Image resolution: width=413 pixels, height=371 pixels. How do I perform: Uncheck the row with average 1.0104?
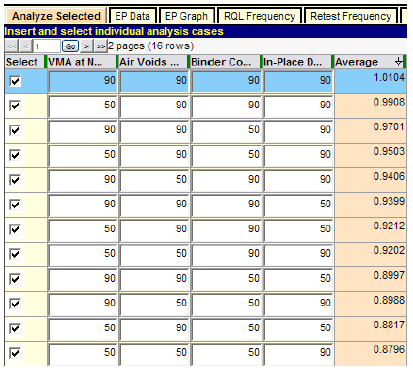[15, 81]
